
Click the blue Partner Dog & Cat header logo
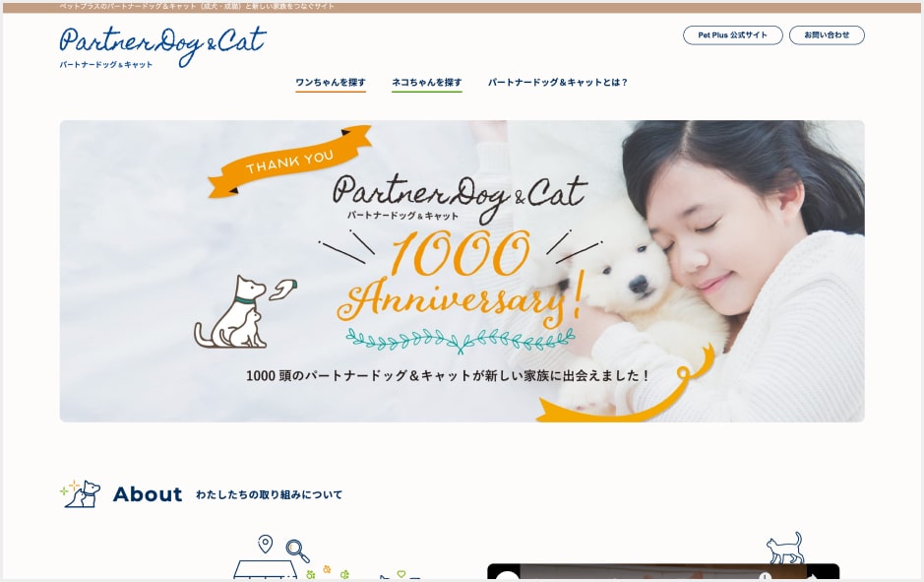(x=163, y=47)
